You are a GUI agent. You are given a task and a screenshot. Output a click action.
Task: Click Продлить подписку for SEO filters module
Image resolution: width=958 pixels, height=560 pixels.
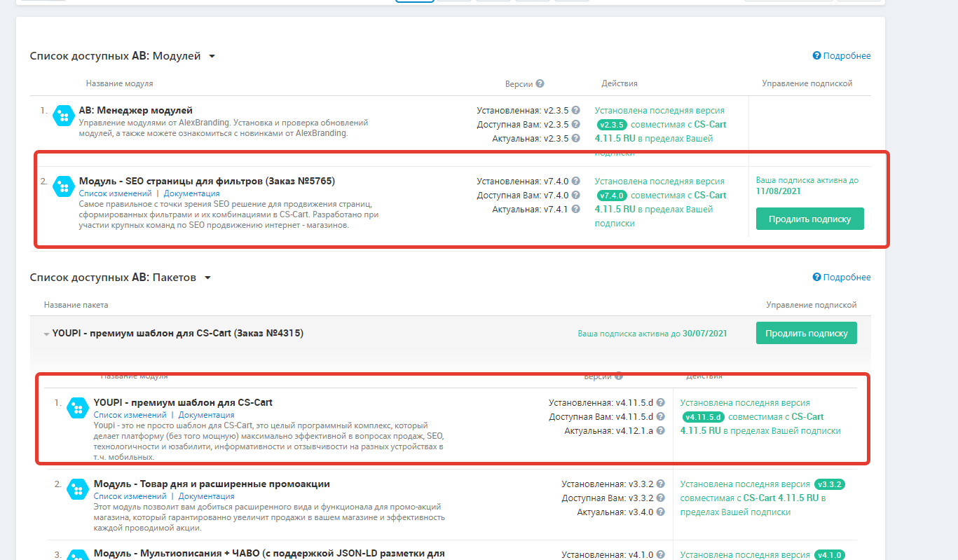click(x=809, y=219)
